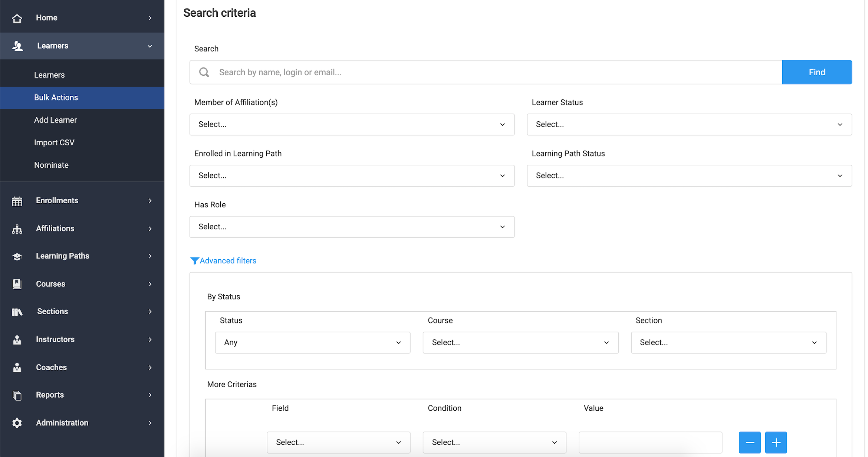
Task: Click the magnifier icon in search box
Action: [x=204, y=72]
